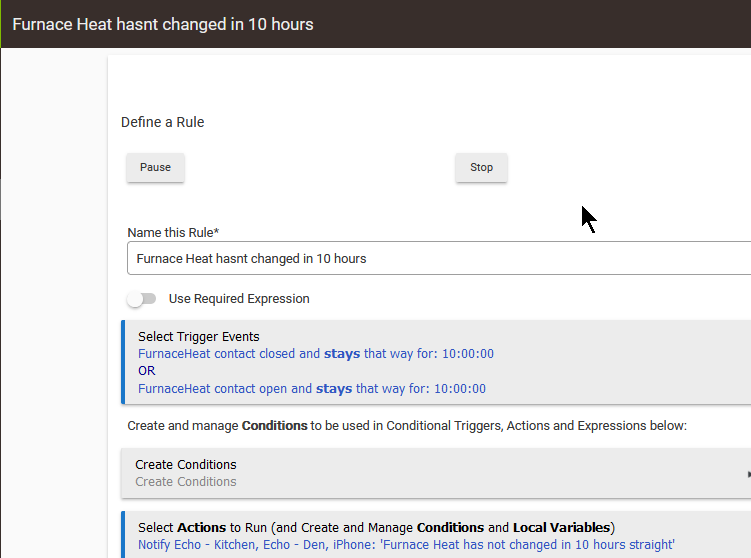Expand the Create Conditions panel header
The width and height of the screenshot is (751, 558).
click(x=186, y=465)
